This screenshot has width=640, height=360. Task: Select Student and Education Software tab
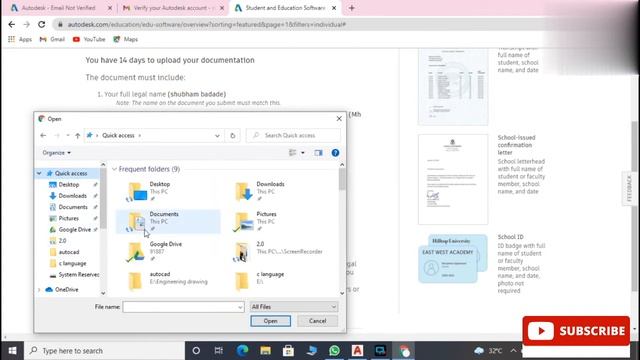coord(286,8)
